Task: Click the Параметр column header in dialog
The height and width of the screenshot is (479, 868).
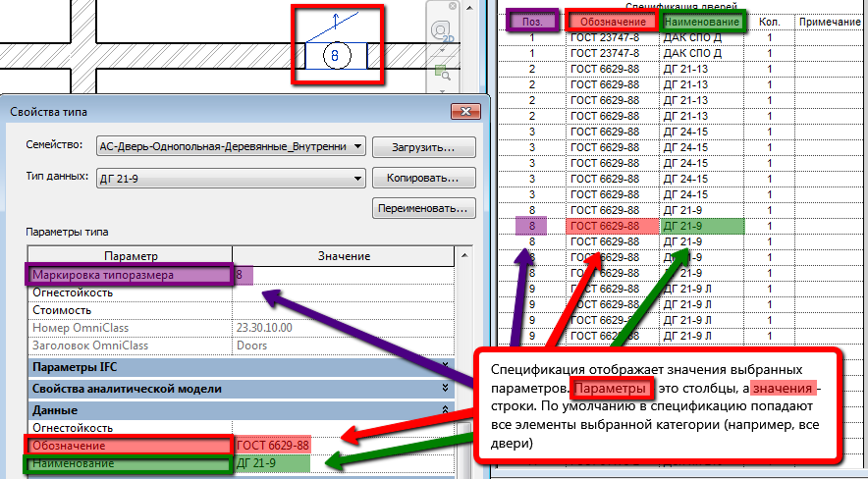Action: (131, 256)
